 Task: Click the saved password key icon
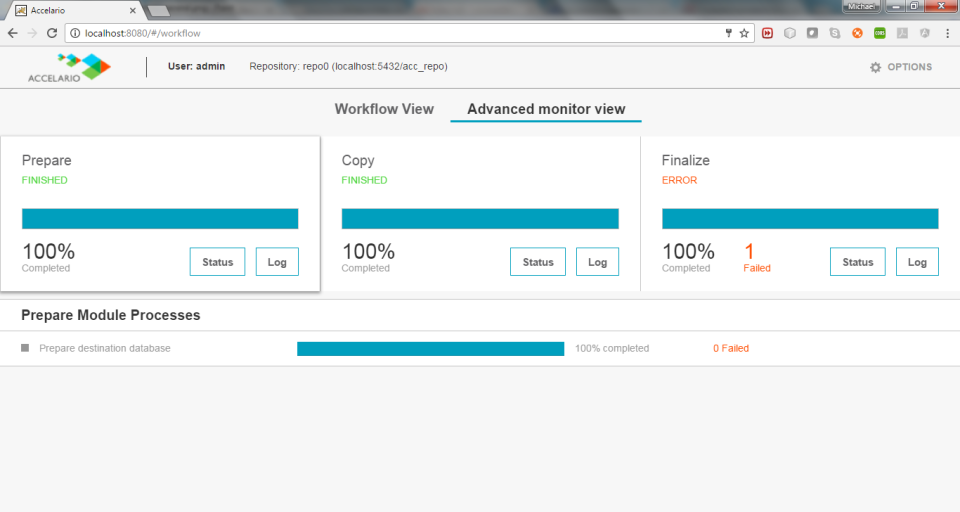tap(729, 33)
